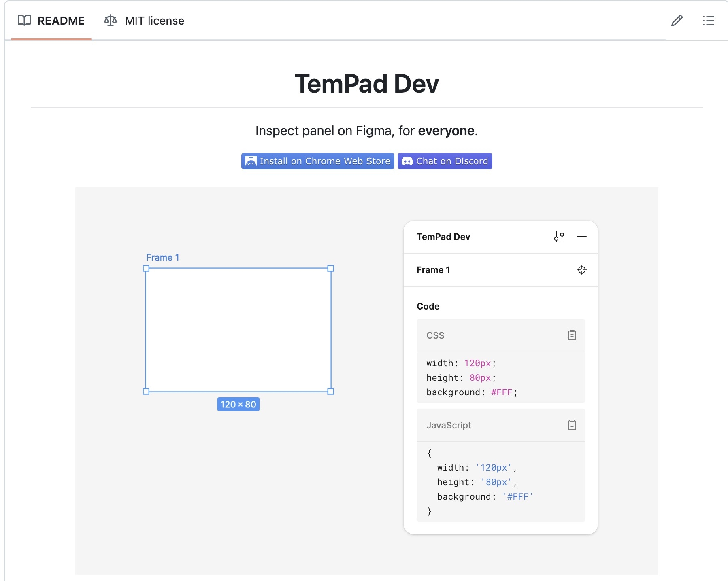Click the top-right frame resize handle
This screenshot has width=728, height=581.
(331, 268)
